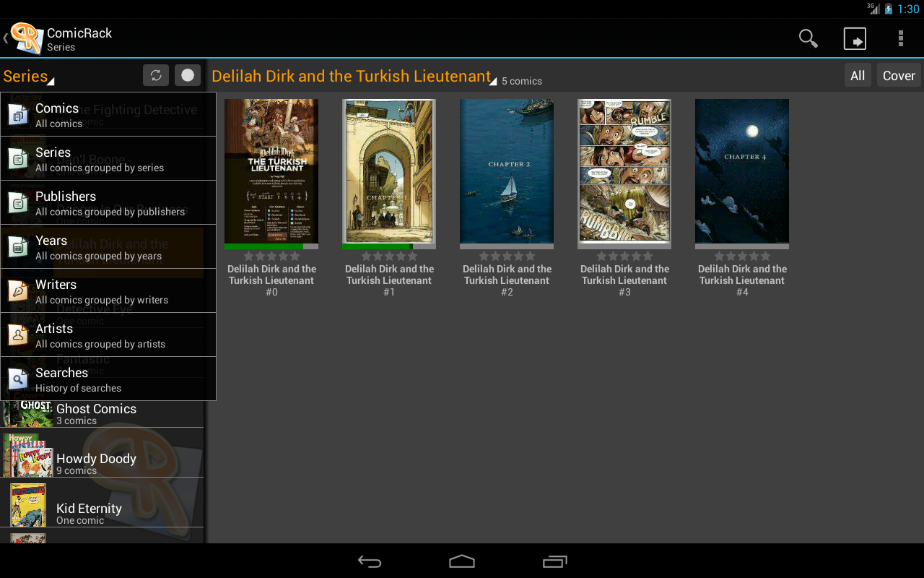Tap the Android home button
The image size is (924, 578).
(x=462, y=561)
